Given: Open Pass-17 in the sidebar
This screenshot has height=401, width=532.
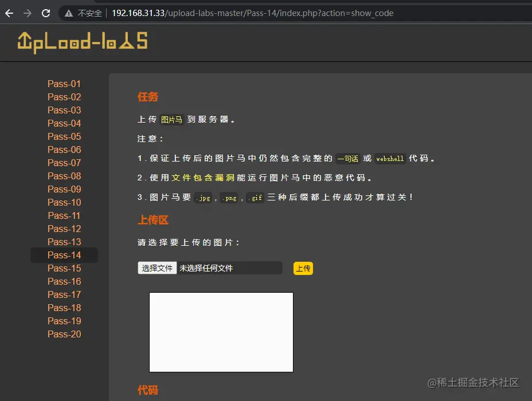Looking at the screenshot, I should (x=64, y=295).
